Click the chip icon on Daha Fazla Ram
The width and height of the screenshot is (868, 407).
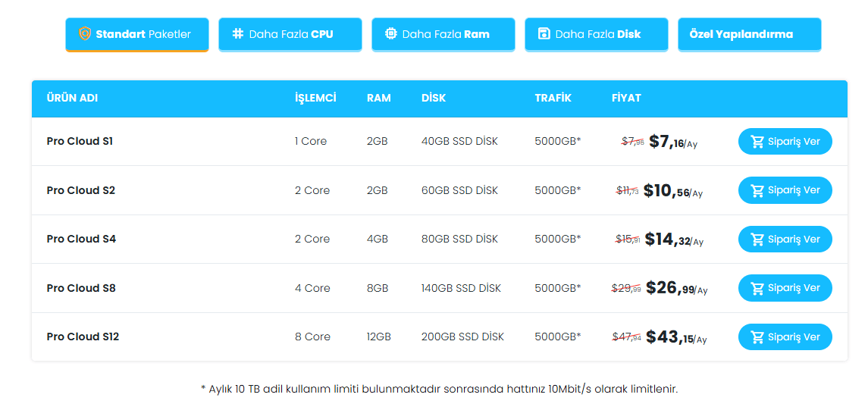391,34
